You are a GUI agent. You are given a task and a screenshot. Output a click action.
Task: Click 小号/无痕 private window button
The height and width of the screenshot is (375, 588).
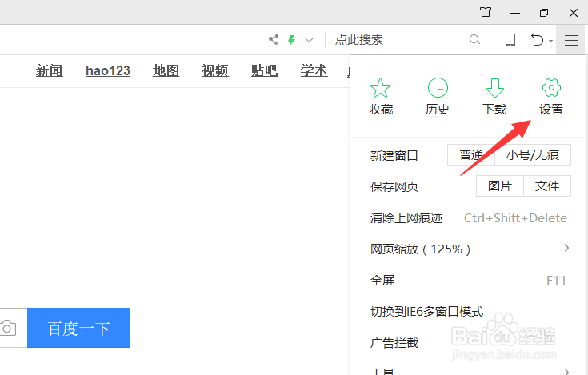click(533, 155)
